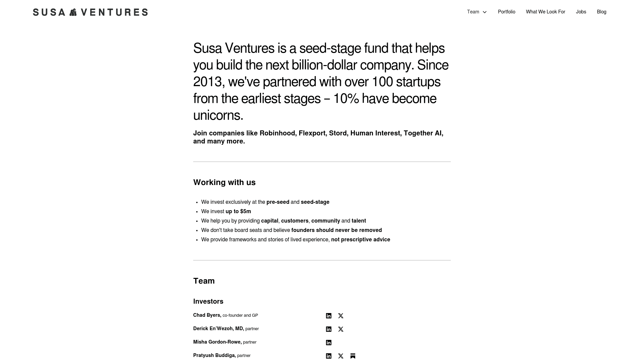This screenshot has width=644, height=362.
Task: Open the Blog
Action: click(601, 12)
